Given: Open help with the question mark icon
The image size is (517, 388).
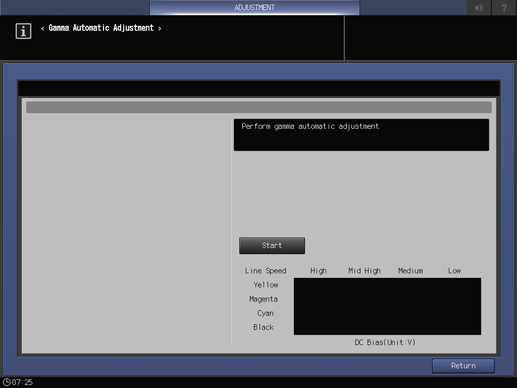Looking at the screenshot, I should (504, 7).
